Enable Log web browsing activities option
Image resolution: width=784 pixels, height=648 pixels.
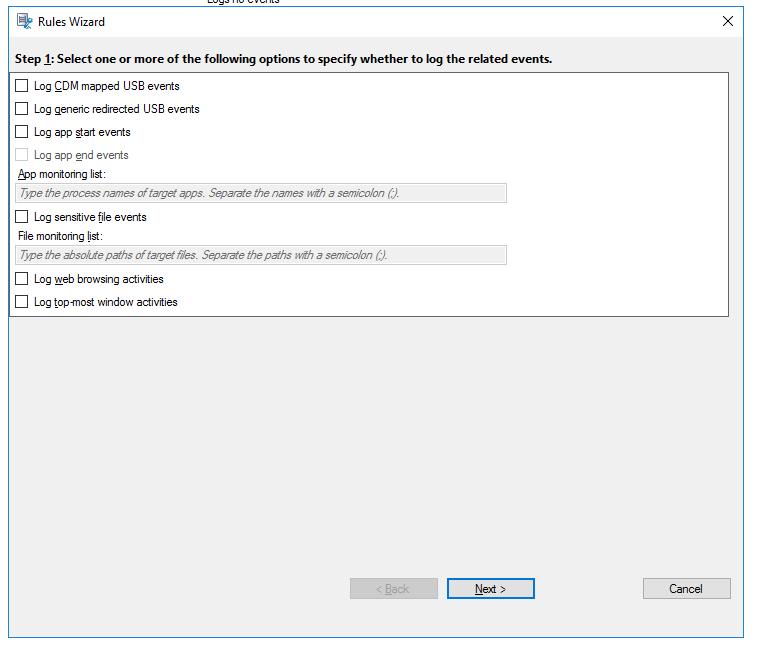point(22,279)
